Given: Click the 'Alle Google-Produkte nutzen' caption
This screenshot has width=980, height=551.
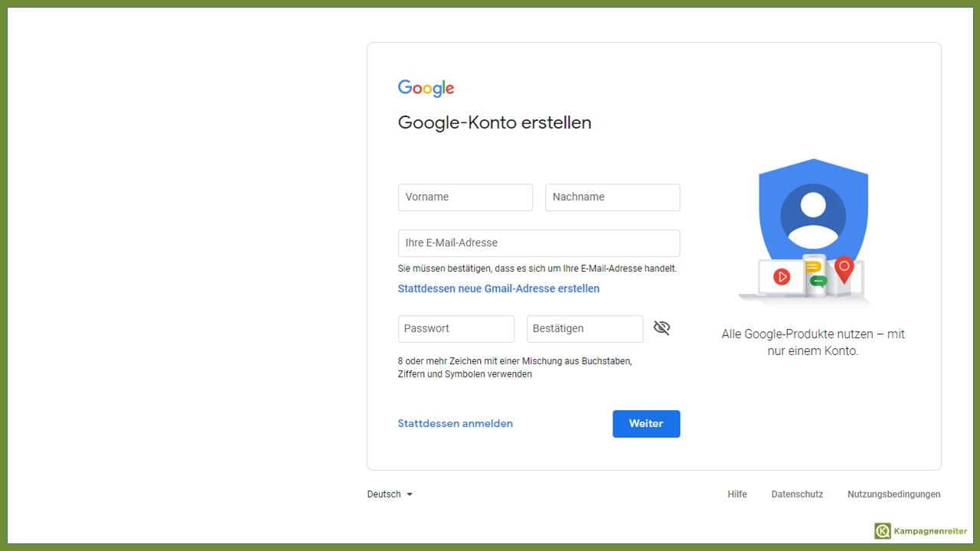Looking at the screenshot, I should pyautogui.click(x=813, y=343).
